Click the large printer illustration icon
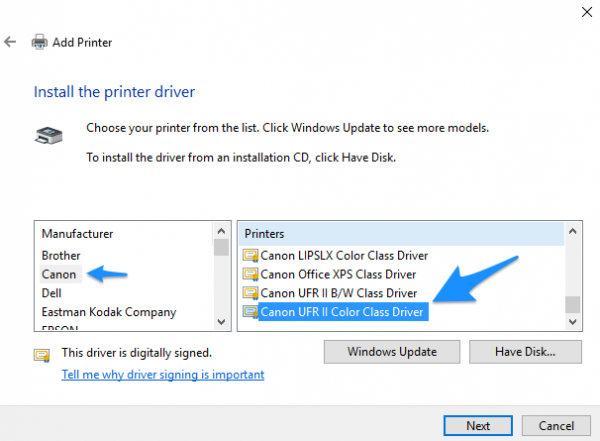 [x=49, y=136]
